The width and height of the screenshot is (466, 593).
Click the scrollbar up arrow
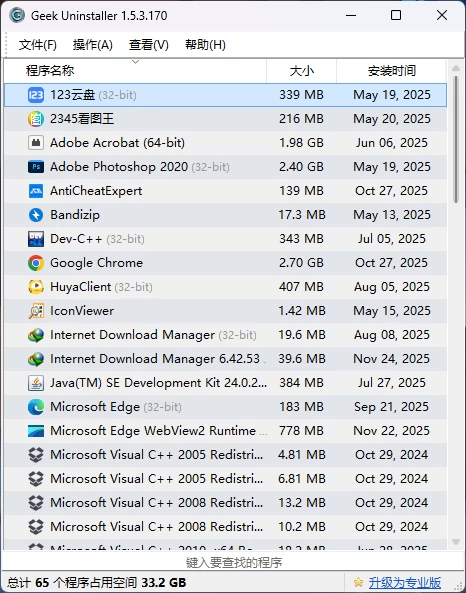[456, 68]
